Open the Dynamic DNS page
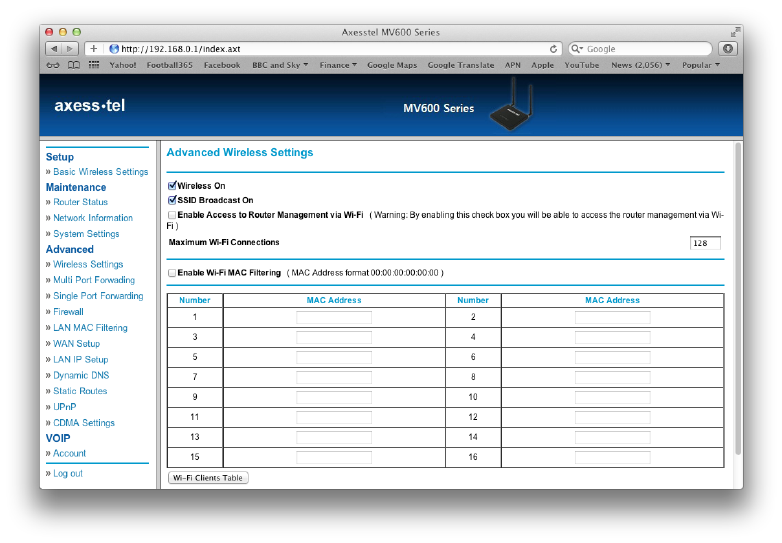The height and width of the screenshot is (543, 782). [x=81, y=375]
